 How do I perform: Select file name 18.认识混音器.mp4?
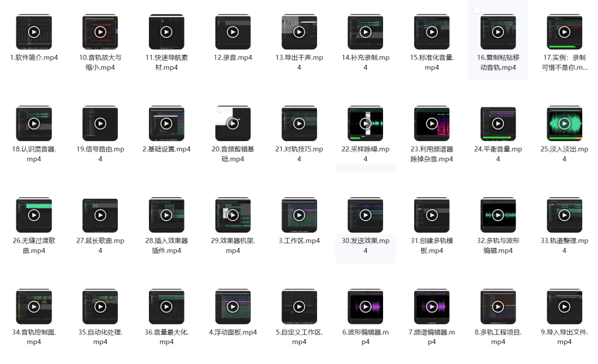point(34,154)
